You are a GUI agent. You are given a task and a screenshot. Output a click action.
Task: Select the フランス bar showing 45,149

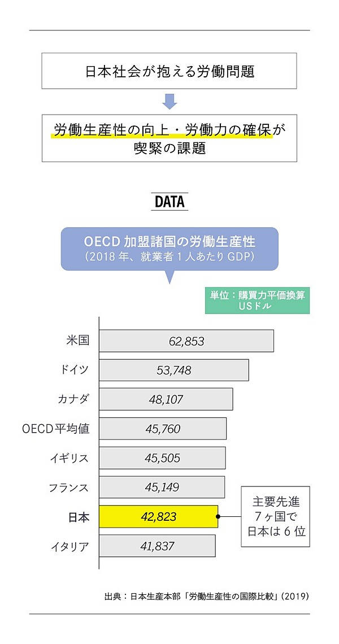click(x=162, y=487)
